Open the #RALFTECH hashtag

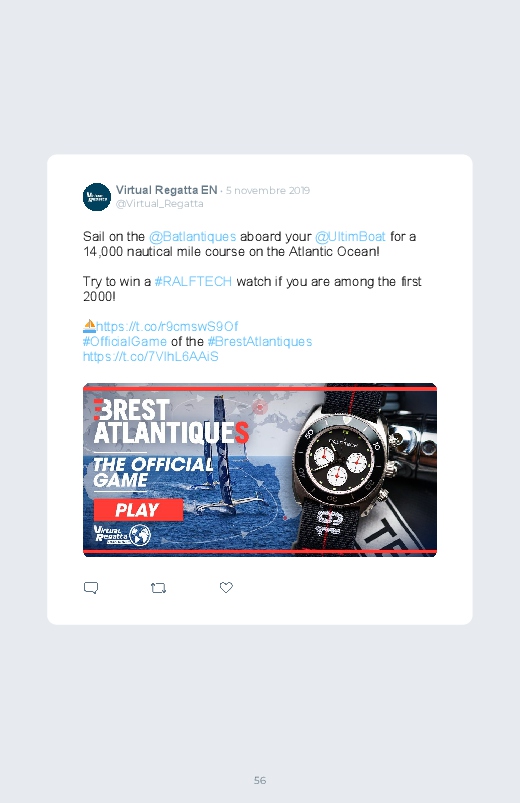point(193,282)
